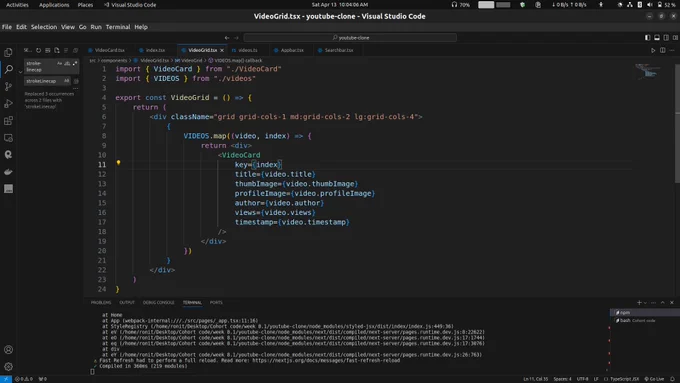Screen dimensions: 680x383
Task: Select the npm terminal instance
Action: click(644, 313)
